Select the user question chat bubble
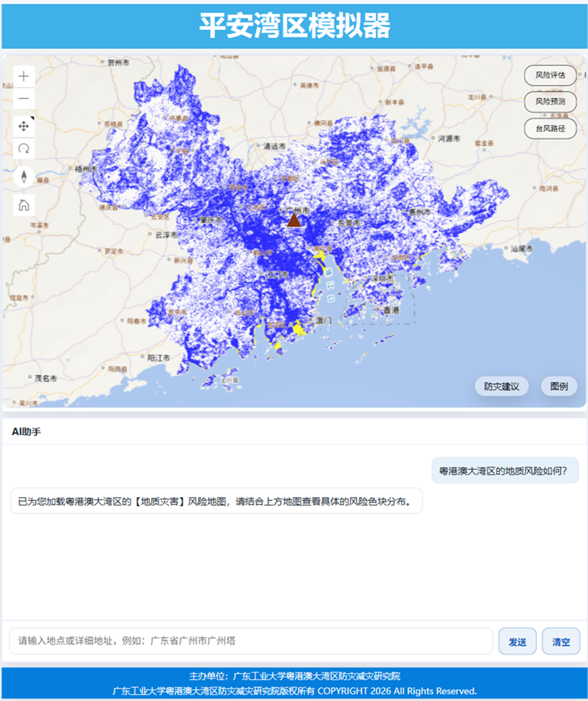This screenshot has width=588, height=701. pyautogui.click(x=504, y=471)
